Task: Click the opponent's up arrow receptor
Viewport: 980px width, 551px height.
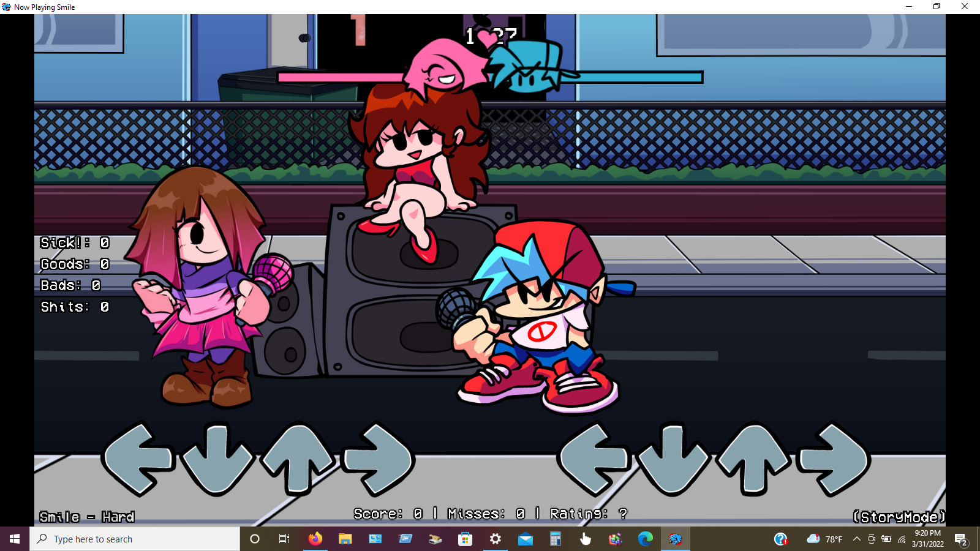Action: pos(298,459)
